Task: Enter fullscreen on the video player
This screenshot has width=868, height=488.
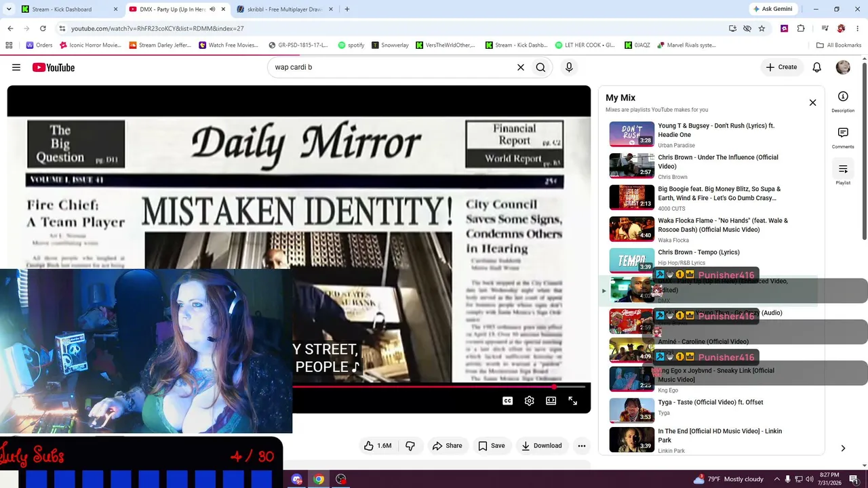Action: tap(573, 401)
